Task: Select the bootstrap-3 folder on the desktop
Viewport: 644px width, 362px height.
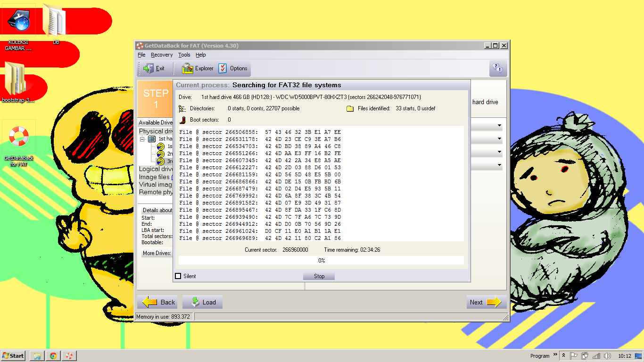Action: pos(18,82)
